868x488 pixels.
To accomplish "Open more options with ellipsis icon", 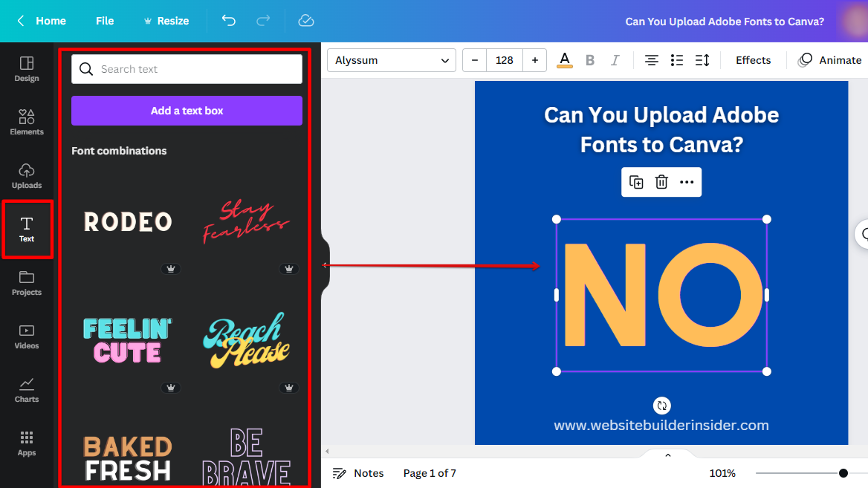I will click(x=687, y=181).
